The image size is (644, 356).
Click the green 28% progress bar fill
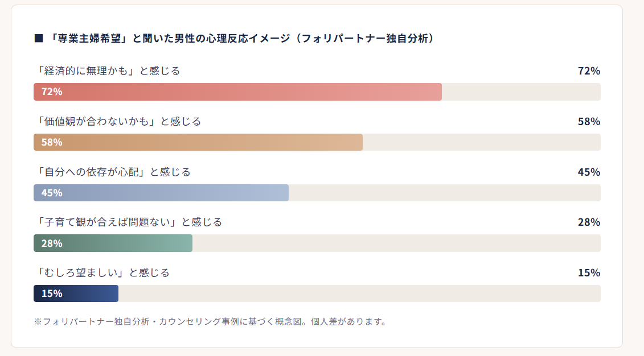pos(113,243)
